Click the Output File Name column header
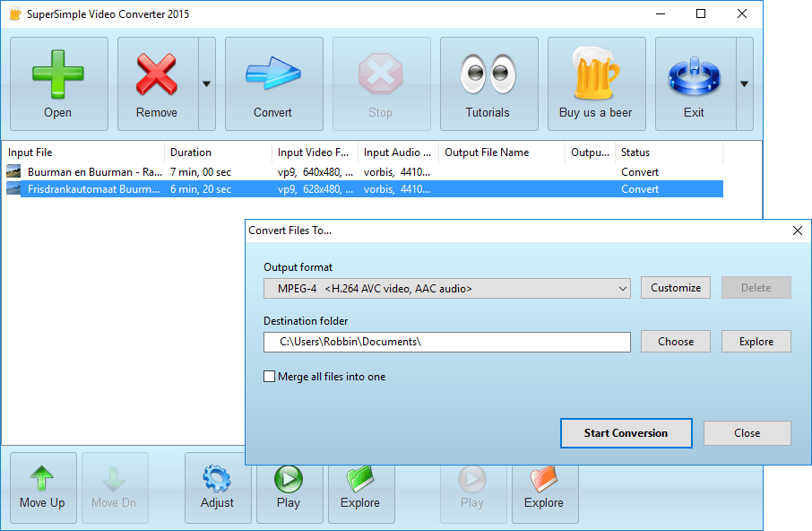The width and height of the screenshot is (812, 531). click(502, 152)
